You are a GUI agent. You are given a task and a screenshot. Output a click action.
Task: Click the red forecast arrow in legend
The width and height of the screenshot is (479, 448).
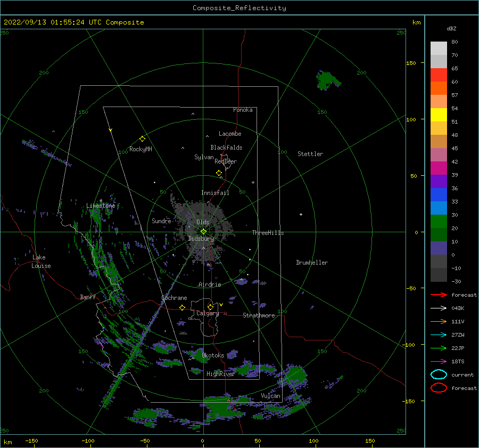tap(439, 295)
